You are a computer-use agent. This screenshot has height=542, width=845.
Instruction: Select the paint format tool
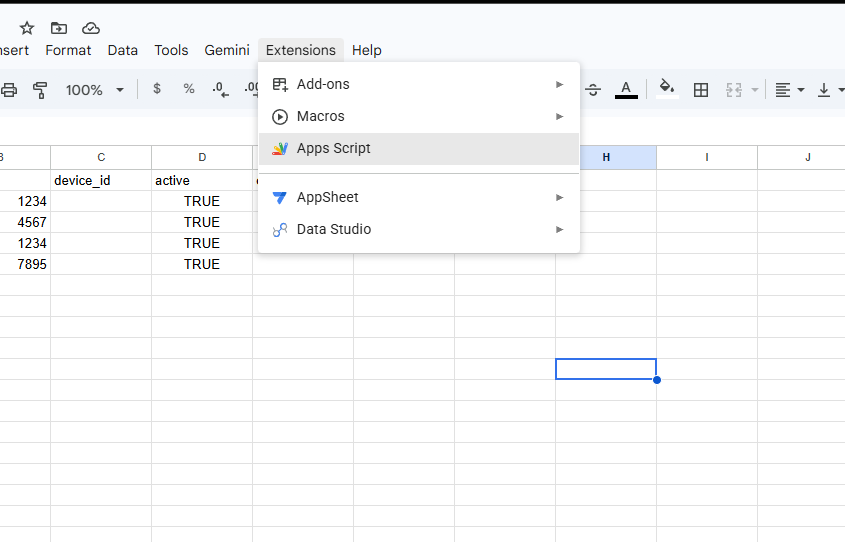coord(40,90)
